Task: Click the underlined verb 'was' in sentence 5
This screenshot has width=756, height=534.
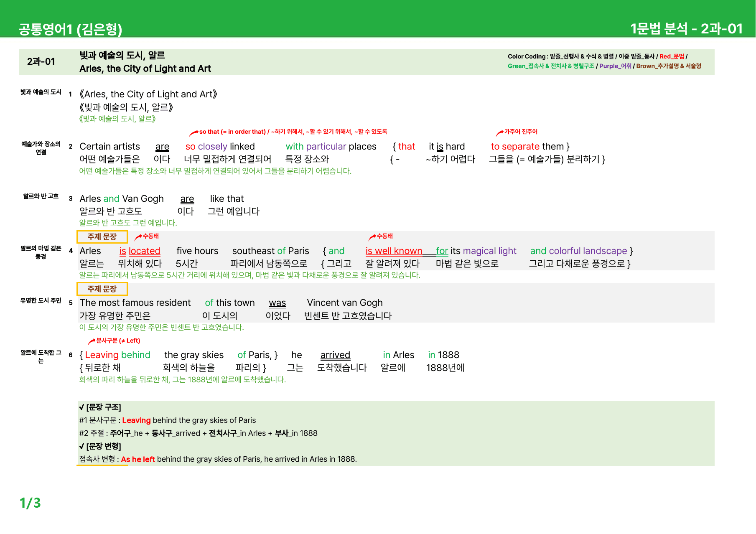Action: click(277, 303)
